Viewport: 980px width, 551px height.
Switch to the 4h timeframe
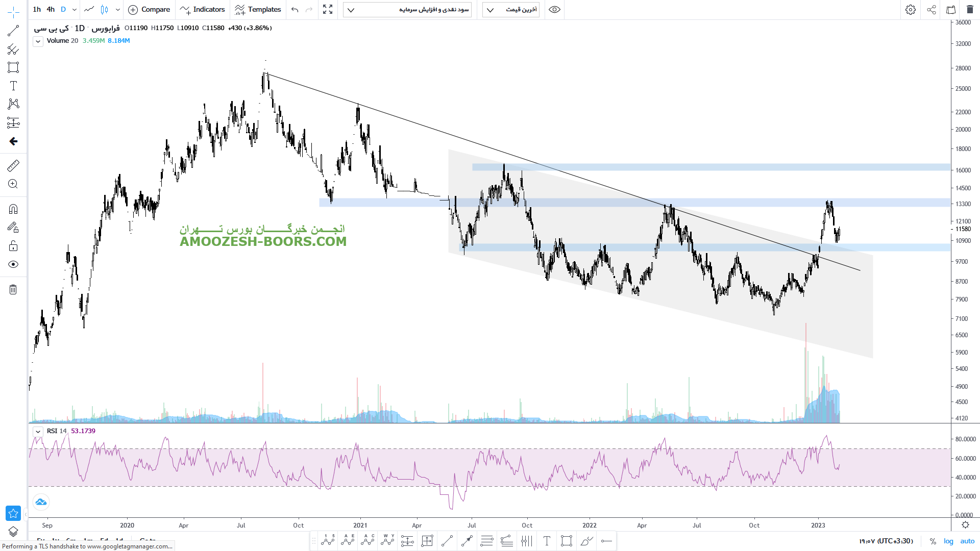(51, 10)
